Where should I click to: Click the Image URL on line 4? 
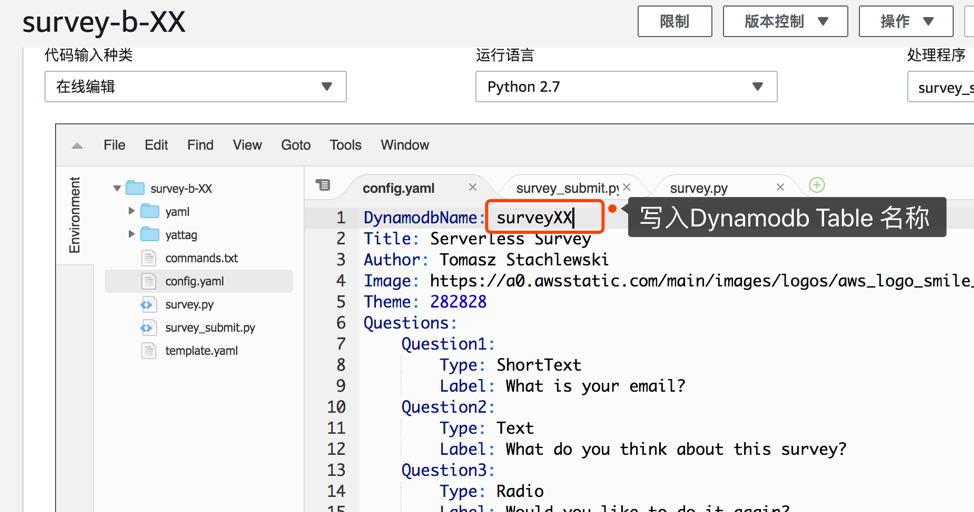click(x=701, y=281)
